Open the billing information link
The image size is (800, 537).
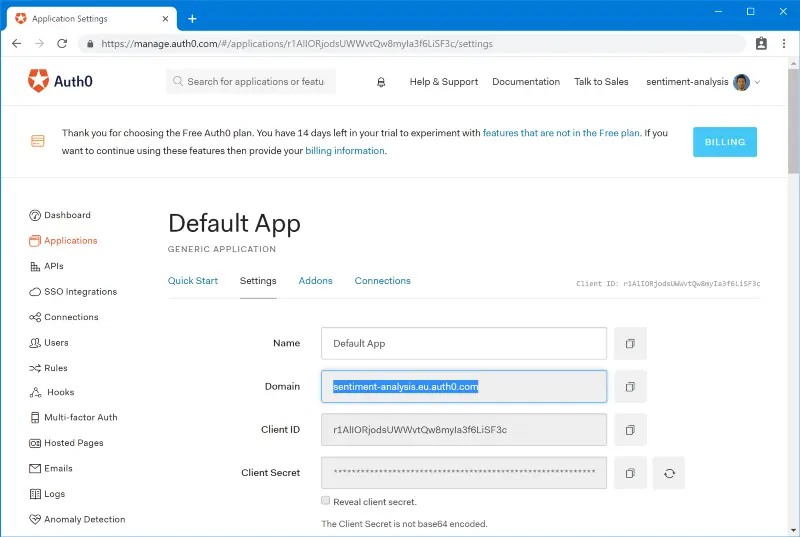pyautogui.click(x=345, y=151)
